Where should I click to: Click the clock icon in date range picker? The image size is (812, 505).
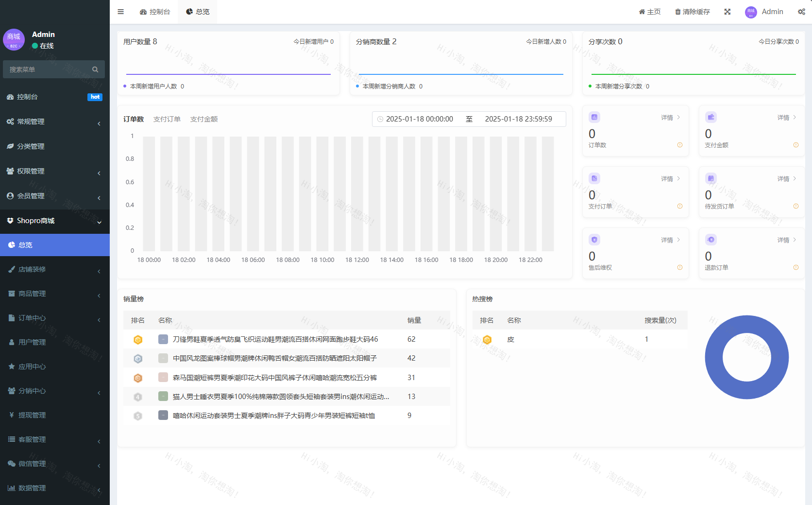pyautogui.click(x=380, y=119)
